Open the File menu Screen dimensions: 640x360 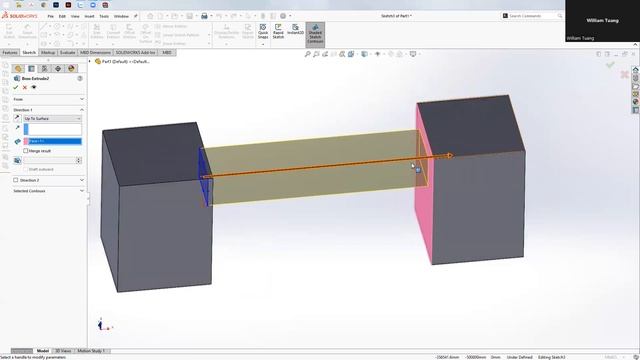(51, 16)
